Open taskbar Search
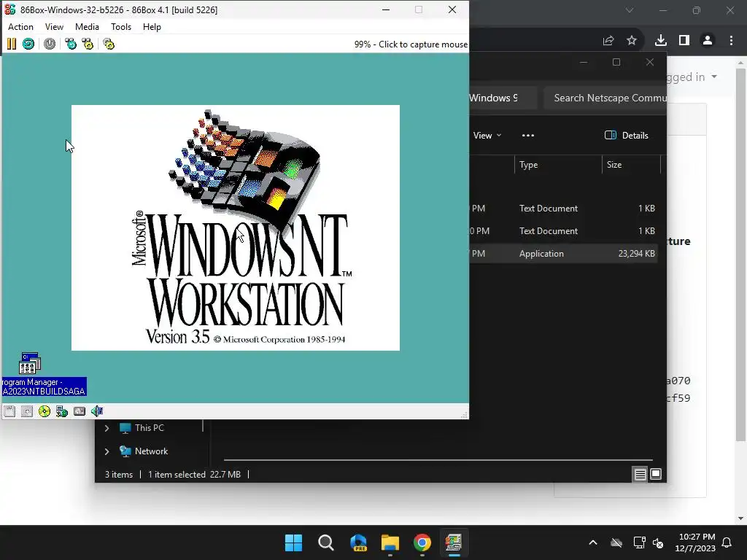747x560 pixels. [x=326, y=542]
